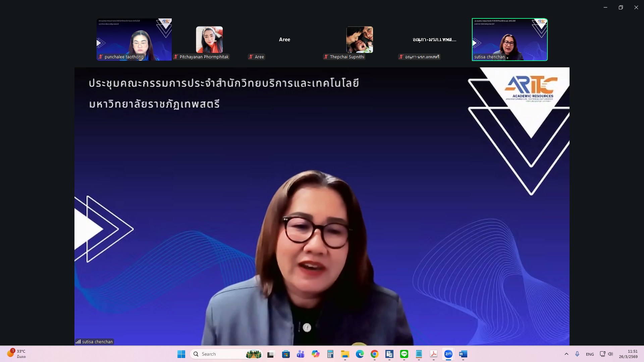This screenshot has height=362, width=644.
Task: Toggle the volume speaker icon in tray
Action: (610, 354)
